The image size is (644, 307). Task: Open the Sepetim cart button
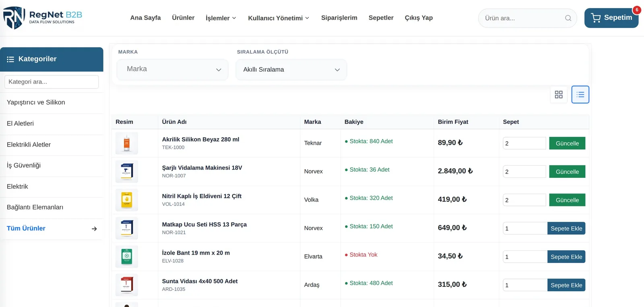[611, 18]
